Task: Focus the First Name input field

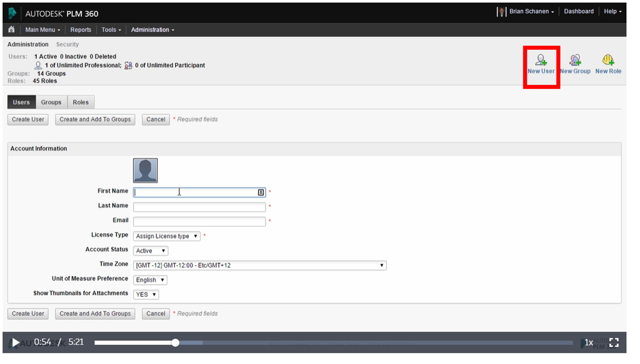Action: pos(199,192)
